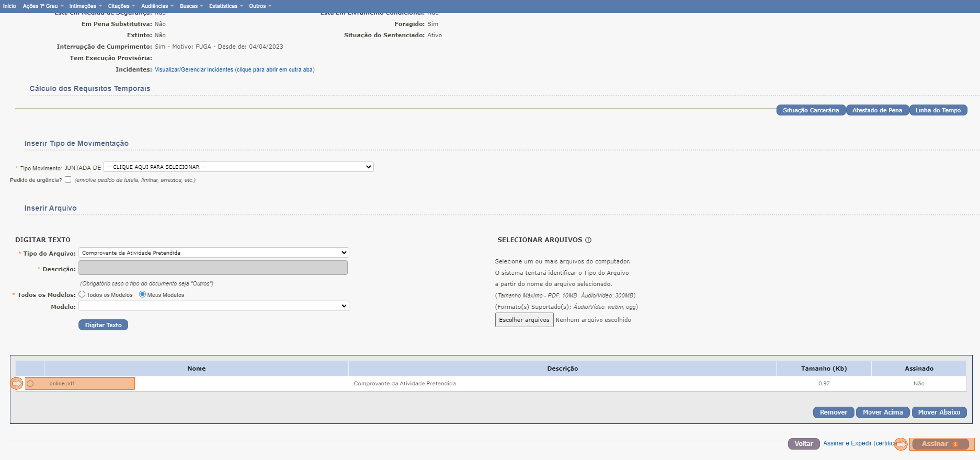The width and height of the screenshot is (980, 460).
Task: Click the Linha do Tempo button
Action: tap(938, 110)
